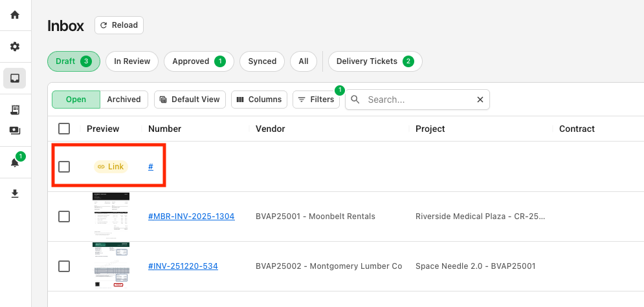Open notifications bell with badge
The height and width of the screenshot is (307, 644).
click(15, 162)
